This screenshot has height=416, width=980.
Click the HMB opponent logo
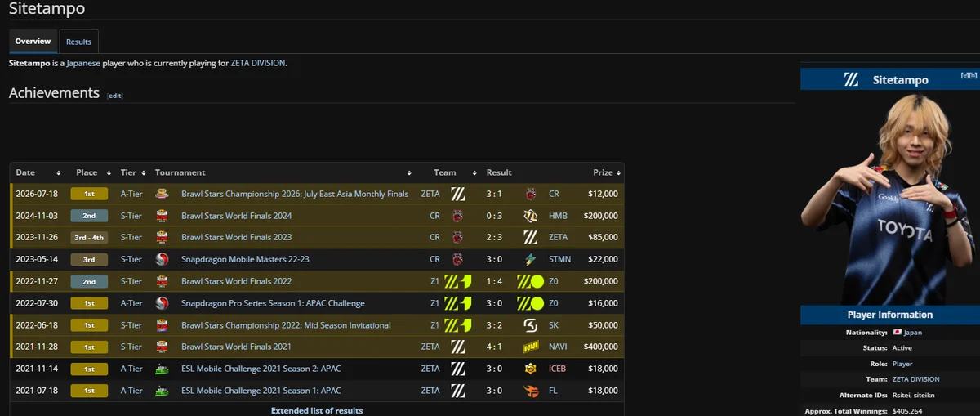tap(531, 216)
